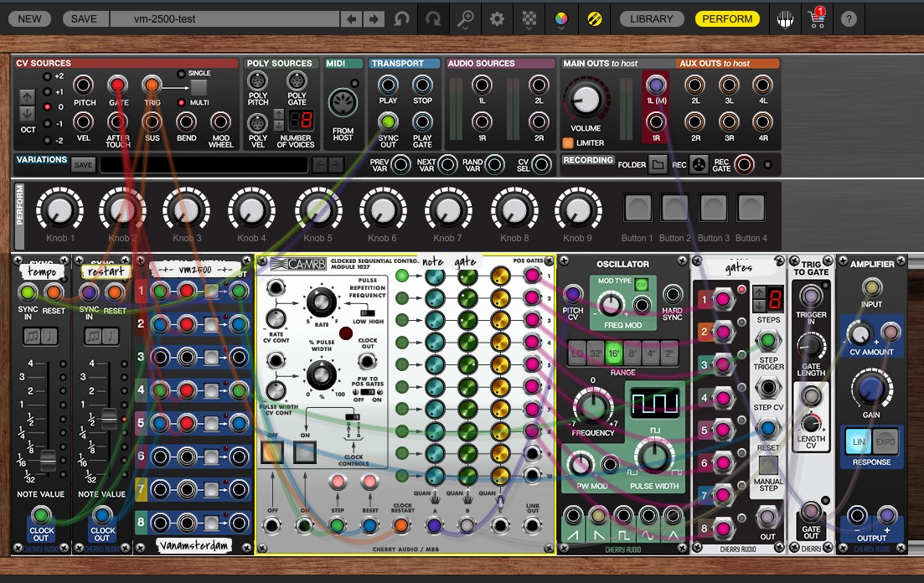Screen dimensions: 924x583
Task: Select the +2 octave radio button
Action: 47,76
